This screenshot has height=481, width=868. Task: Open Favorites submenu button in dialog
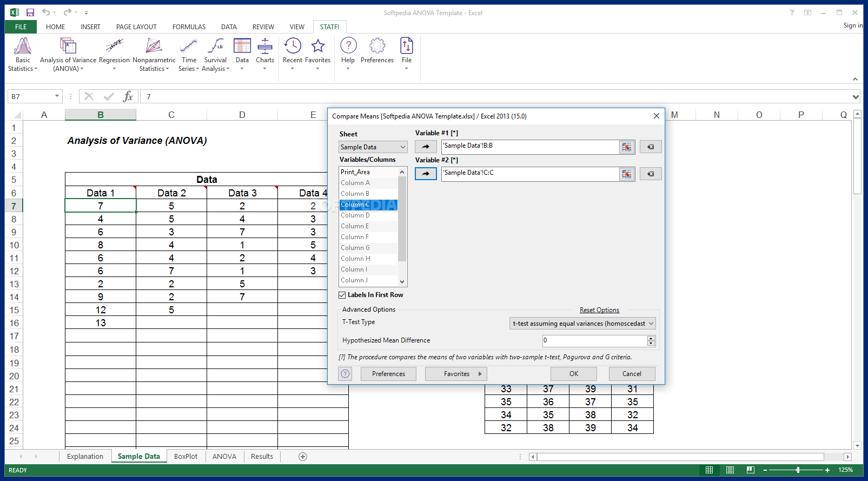tap(456, 374)
